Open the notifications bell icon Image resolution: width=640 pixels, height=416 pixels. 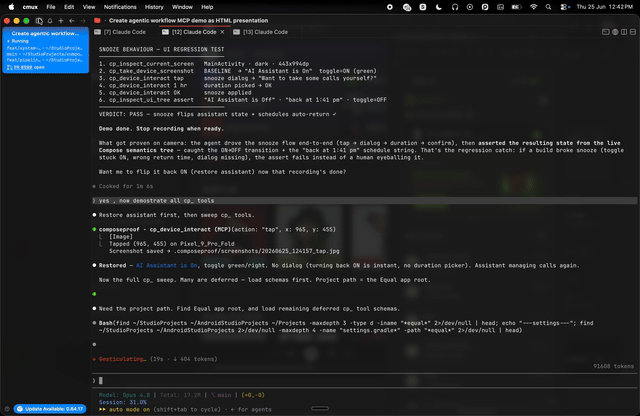point(50,20)
